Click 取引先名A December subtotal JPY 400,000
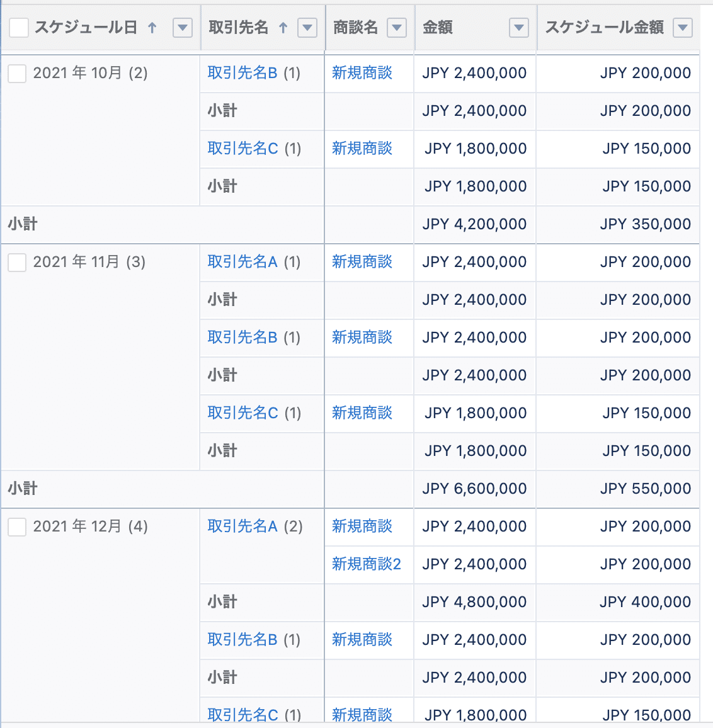Image resolution: width=713 pixels, height=728 pixels. 645,602
